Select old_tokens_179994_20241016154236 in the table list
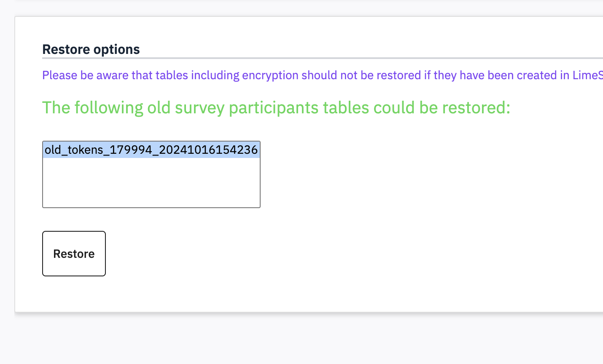The image size is (603, 364). [151, 150]
